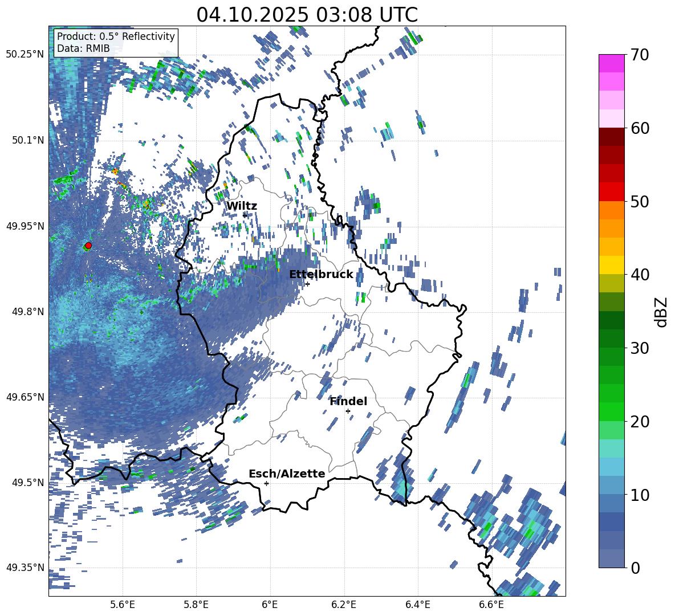Click the 49.95°N latitude label
This screenshot has height=616, width=675.
[25, 226]
